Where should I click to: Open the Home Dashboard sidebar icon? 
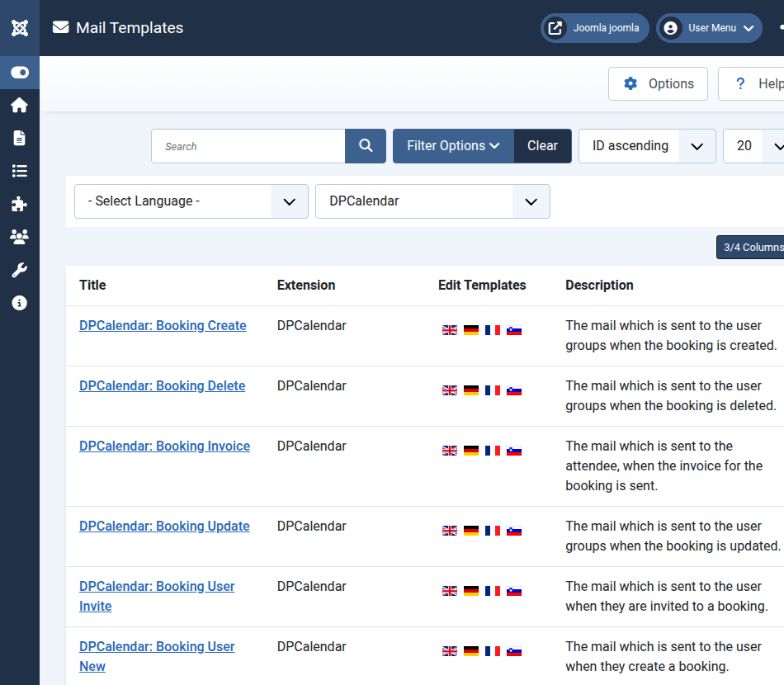point(20,105)
